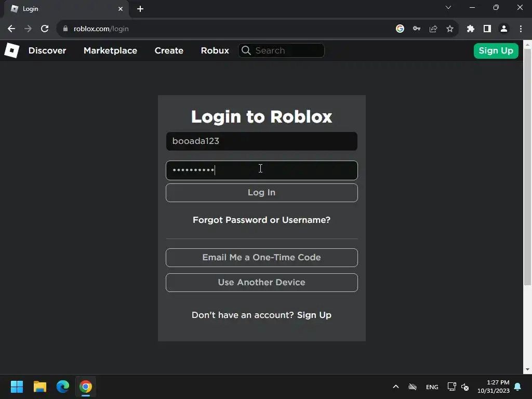Open the Robux nav item

[215, 50]
